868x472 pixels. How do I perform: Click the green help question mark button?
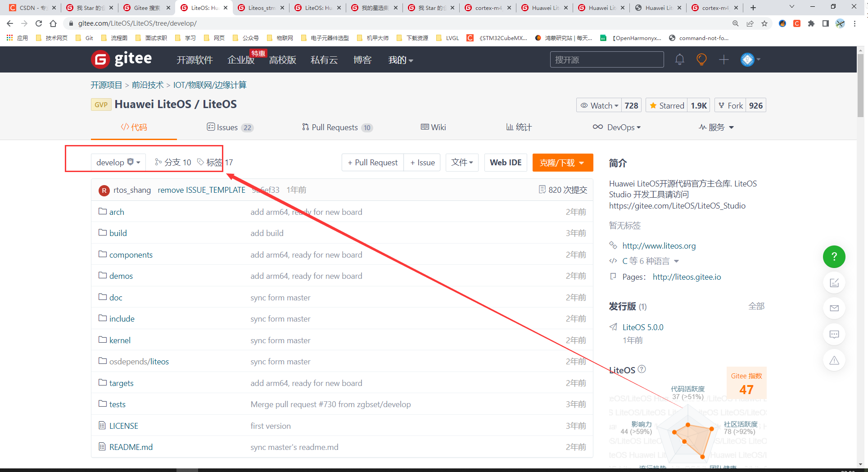[x=834, y=257]
